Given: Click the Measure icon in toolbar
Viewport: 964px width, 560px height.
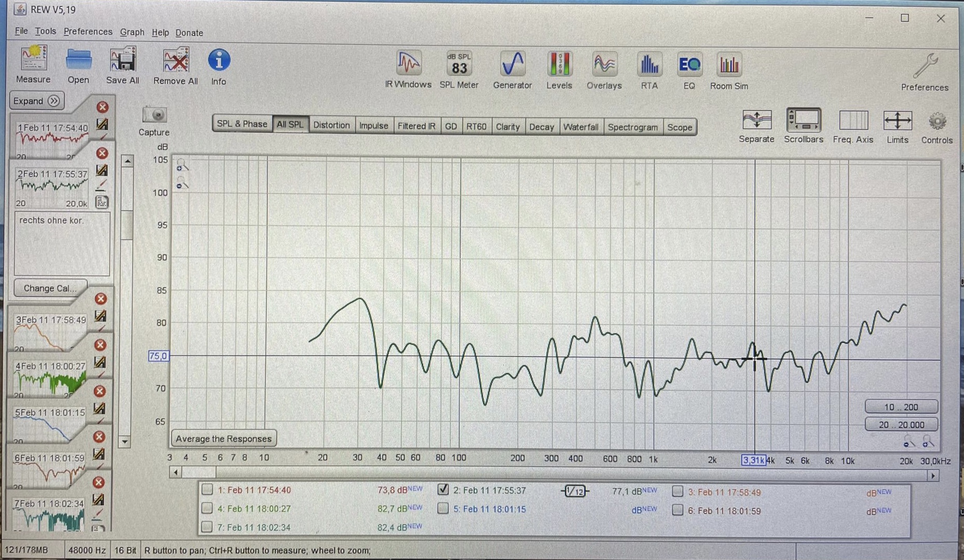Looking at the screenshot, I should tap(33, 64).
